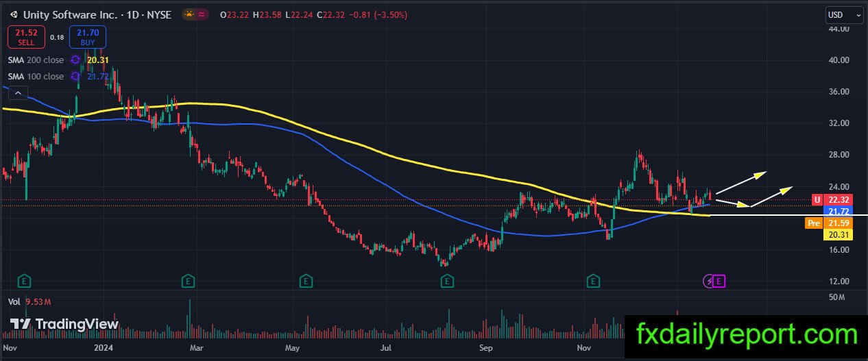Click the yellow 20.31 SMA price label
868x361 pixels.
click(x=839, y=235)
